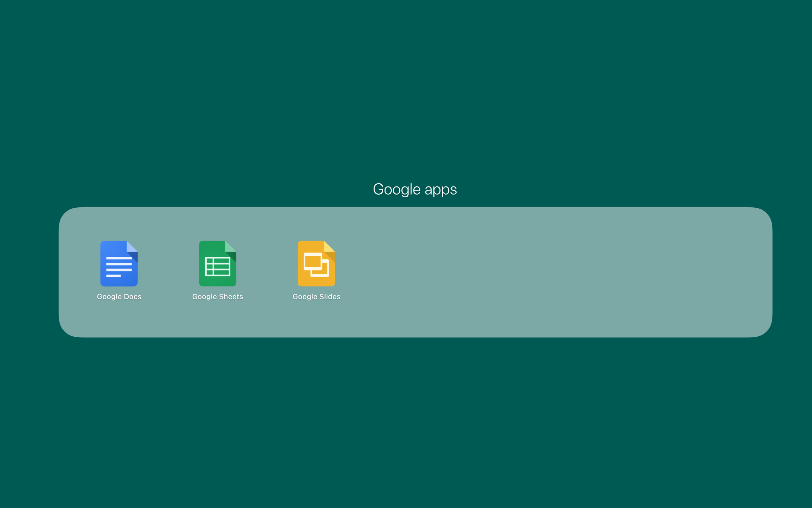Select the "Google Sheets" text label
Image resolution: width=812 pixels, height=508 pixels.
click(218, 297)
